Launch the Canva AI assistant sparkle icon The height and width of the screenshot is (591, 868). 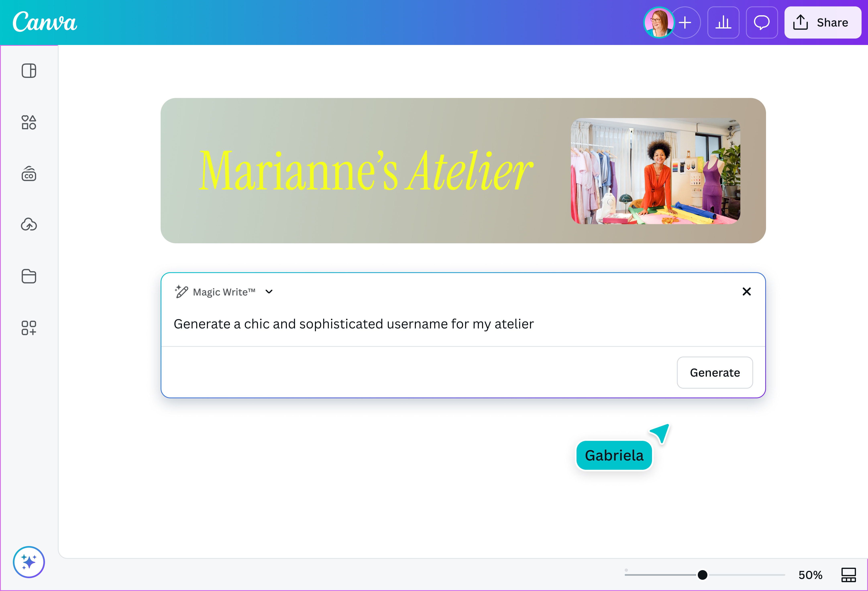(29, 562)
